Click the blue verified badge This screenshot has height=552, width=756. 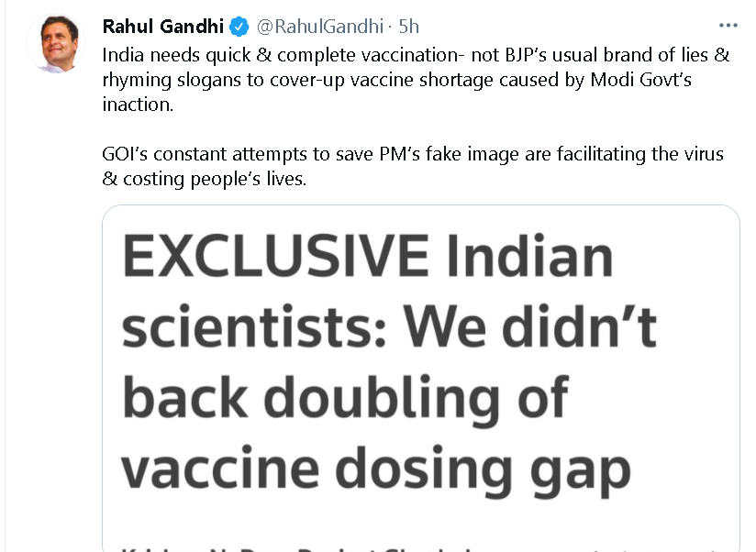coord(239,26)
